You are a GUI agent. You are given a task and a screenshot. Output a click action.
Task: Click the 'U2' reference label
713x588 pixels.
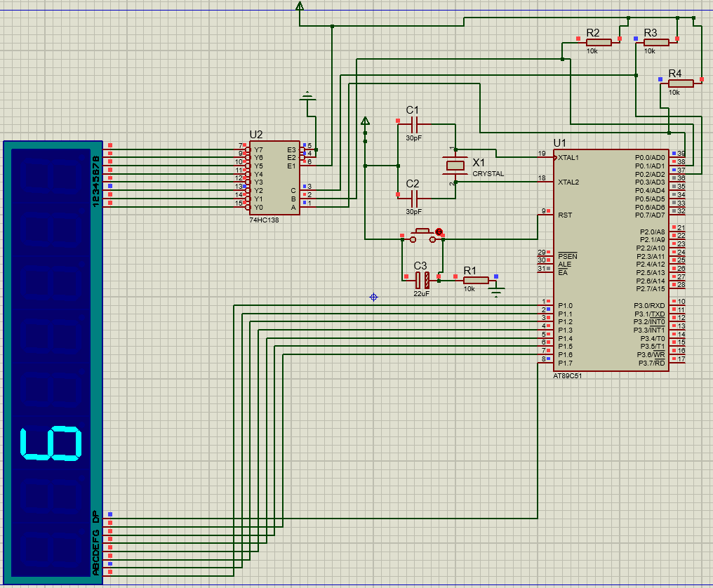(256, 135)
